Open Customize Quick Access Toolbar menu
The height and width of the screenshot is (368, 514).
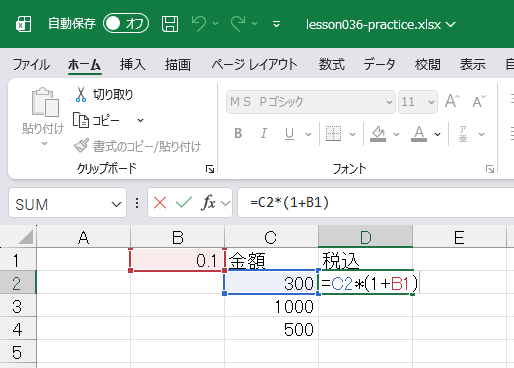tap(276, 24)
